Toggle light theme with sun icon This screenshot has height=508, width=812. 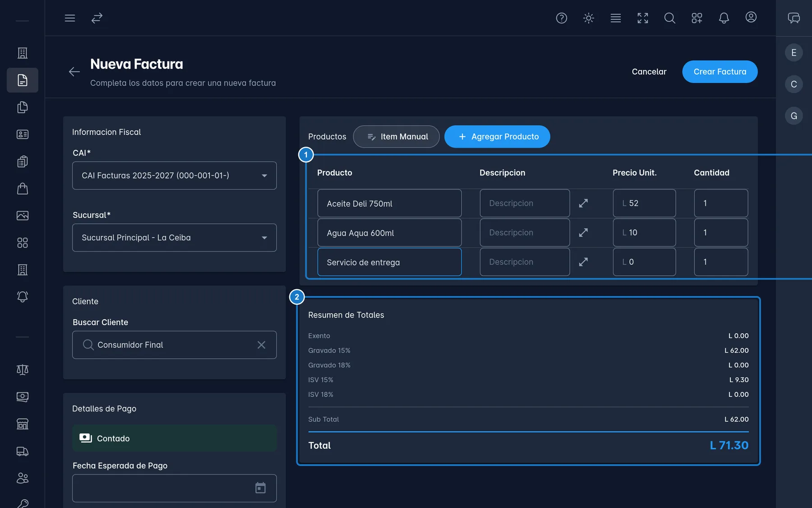(589, 18)
